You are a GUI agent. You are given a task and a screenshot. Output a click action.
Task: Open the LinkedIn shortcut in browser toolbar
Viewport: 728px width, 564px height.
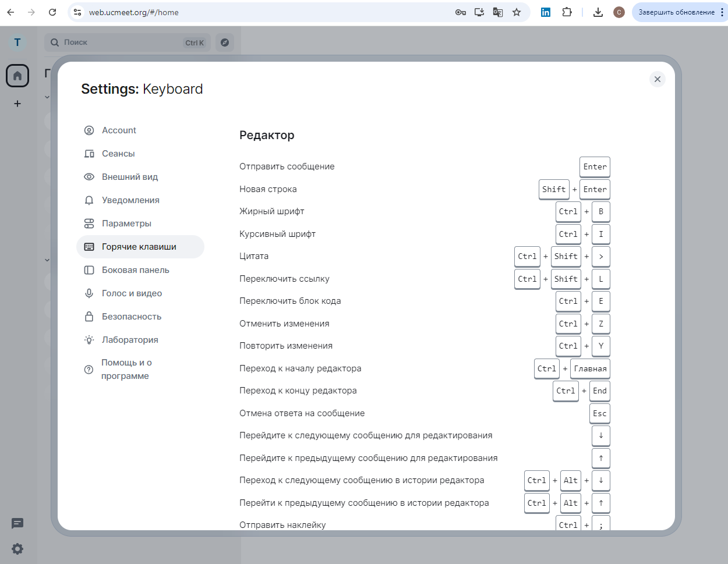546,12
